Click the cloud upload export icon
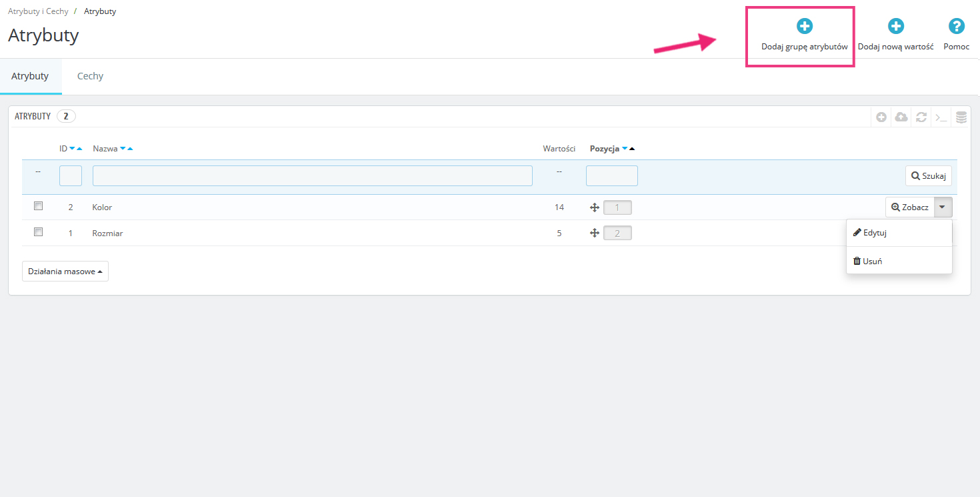Image resolution: width=980 pixels, height=497 pixels. pos(901,117)
